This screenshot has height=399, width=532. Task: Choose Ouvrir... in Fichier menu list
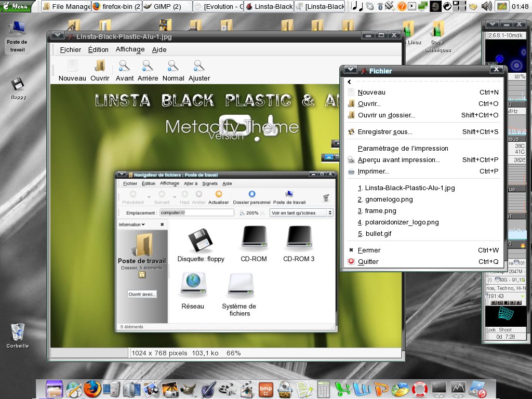pos(423,104)
